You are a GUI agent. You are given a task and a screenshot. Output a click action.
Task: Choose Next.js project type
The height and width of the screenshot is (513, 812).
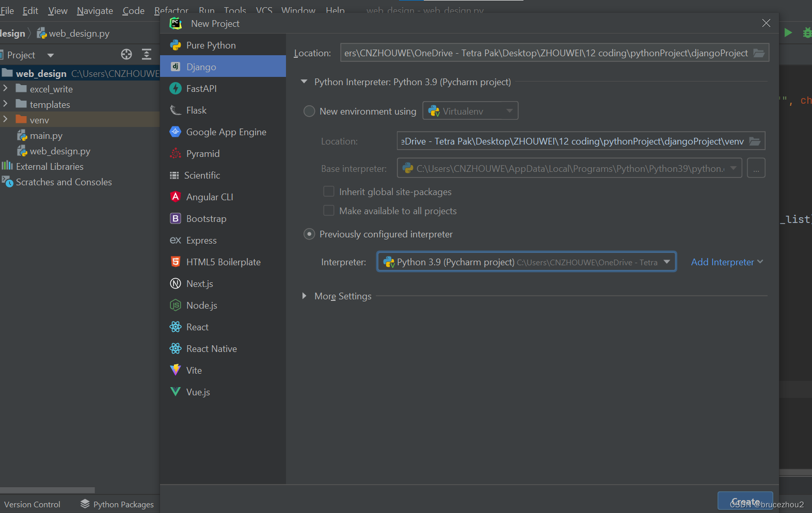click(223, 284)
